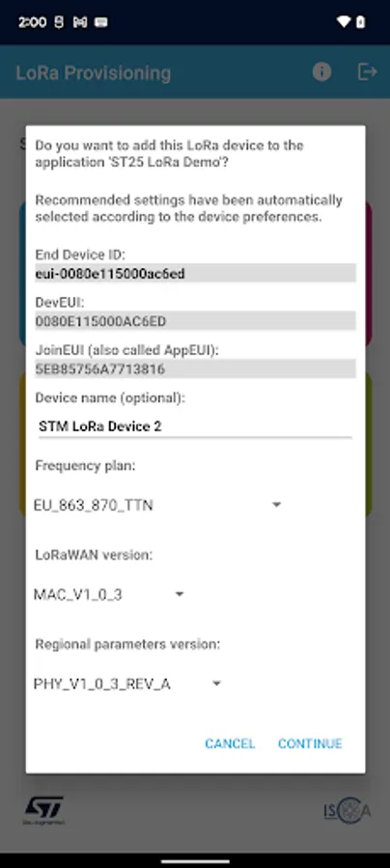This screenshot has height=868, width=390.
Task: Tap the JoinEUI value field
Action: tap(195, 369)
